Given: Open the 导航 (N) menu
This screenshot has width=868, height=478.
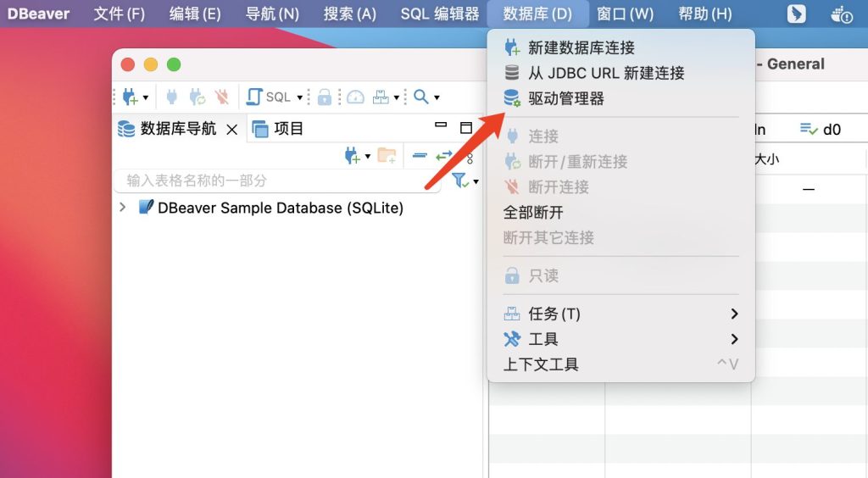Looking at the screenshot, I should [272, 14].
